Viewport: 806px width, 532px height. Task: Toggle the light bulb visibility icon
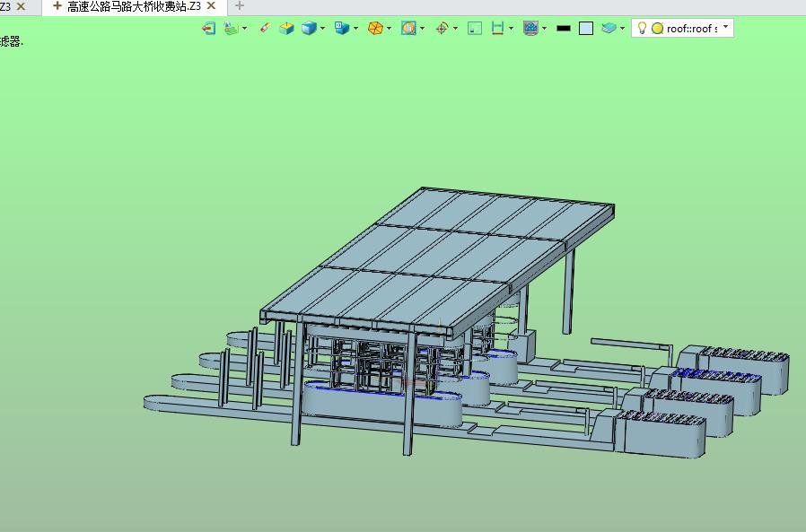pyautogui.click(x=642, y=28)
